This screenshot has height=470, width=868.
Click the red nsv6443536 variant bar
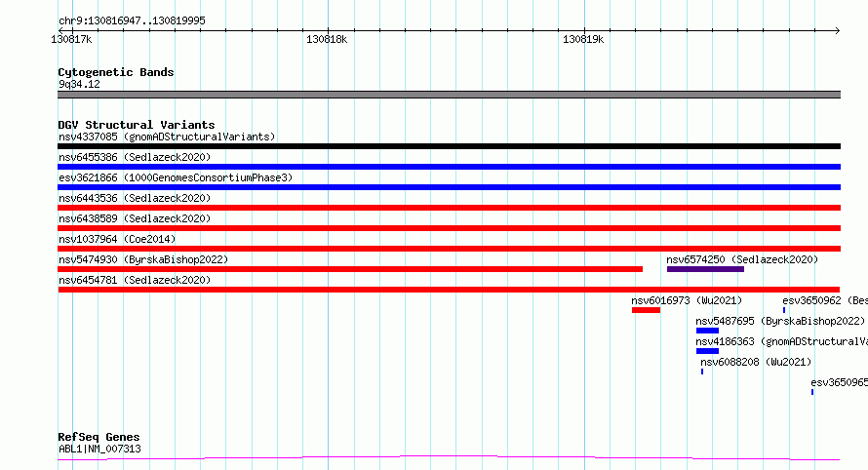[x=449, y=208]
